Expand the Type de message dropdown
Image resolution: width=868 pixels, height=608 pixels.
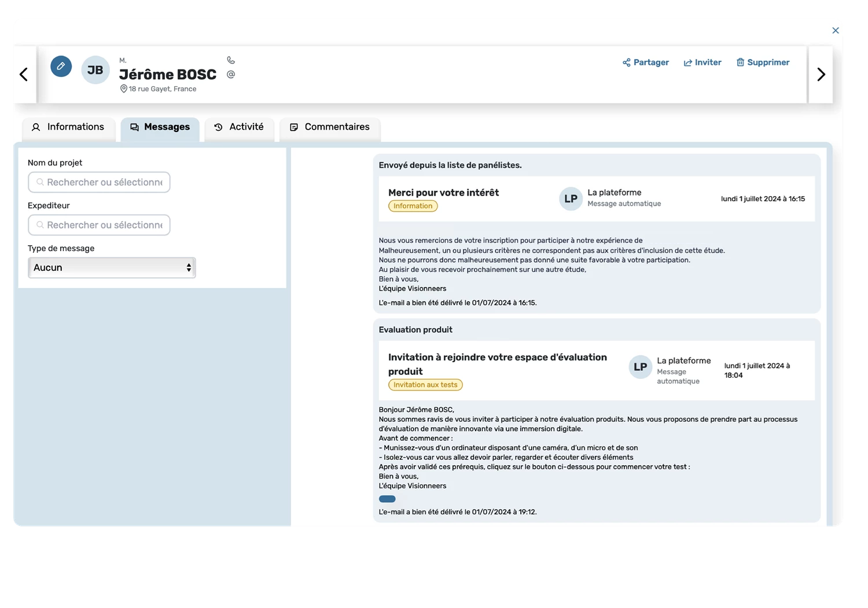[x=112, y=268]
